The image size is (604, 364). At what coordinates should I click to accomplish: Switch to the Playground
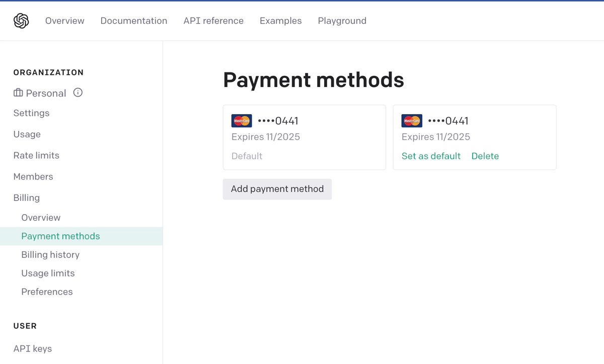pos(342,21)
